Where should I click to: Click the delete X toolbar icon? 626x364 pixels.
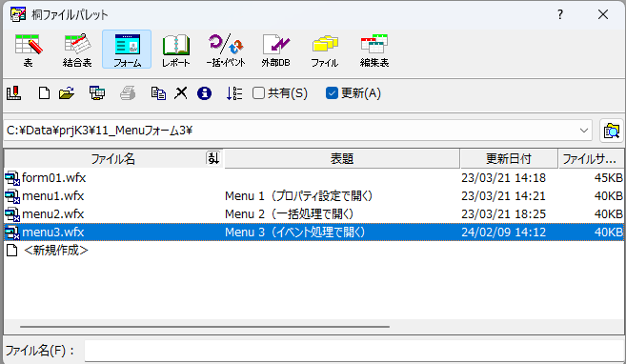coord(181,93)
